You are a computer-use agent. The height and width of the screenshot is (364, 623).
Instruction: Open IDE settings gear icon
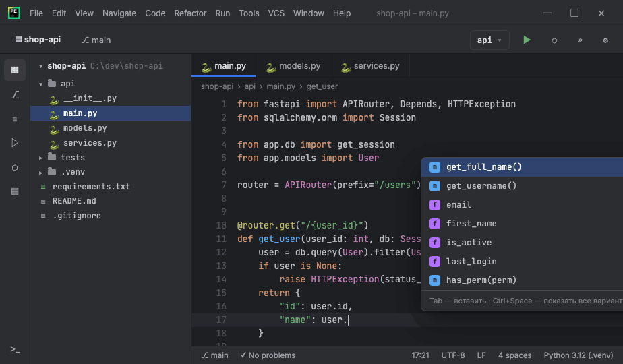[605, 40]
